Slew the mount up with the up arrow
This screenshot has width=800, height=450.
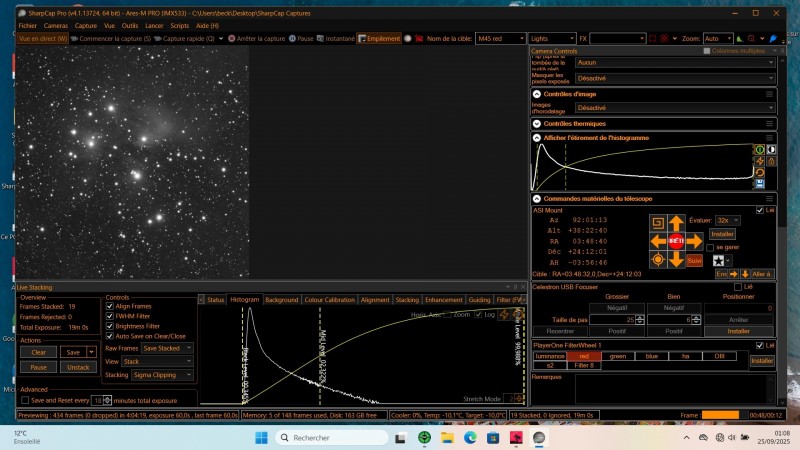pyautogui.click(x=676, y=223)
